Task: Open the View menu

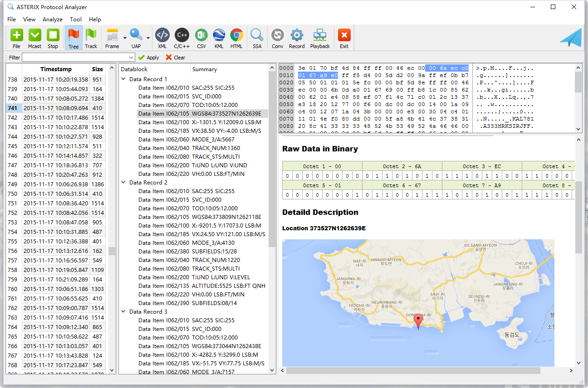Action: [x=29, y=19]
